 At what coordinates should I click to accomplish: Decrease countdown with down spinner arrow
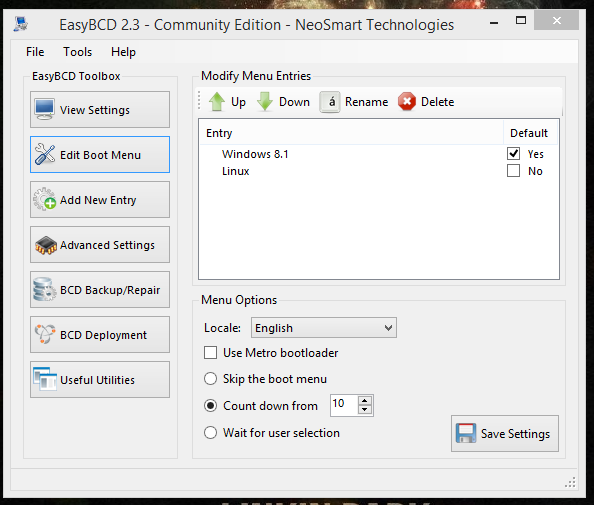pyautogui.click(x=364, y=410)
